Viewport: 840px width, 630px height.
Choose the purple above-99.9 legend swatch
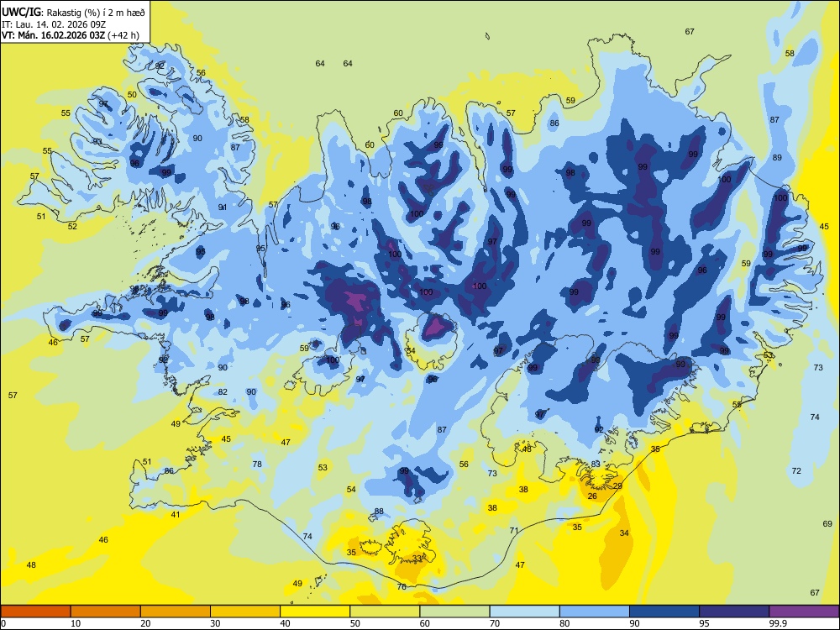pos(804,612)
